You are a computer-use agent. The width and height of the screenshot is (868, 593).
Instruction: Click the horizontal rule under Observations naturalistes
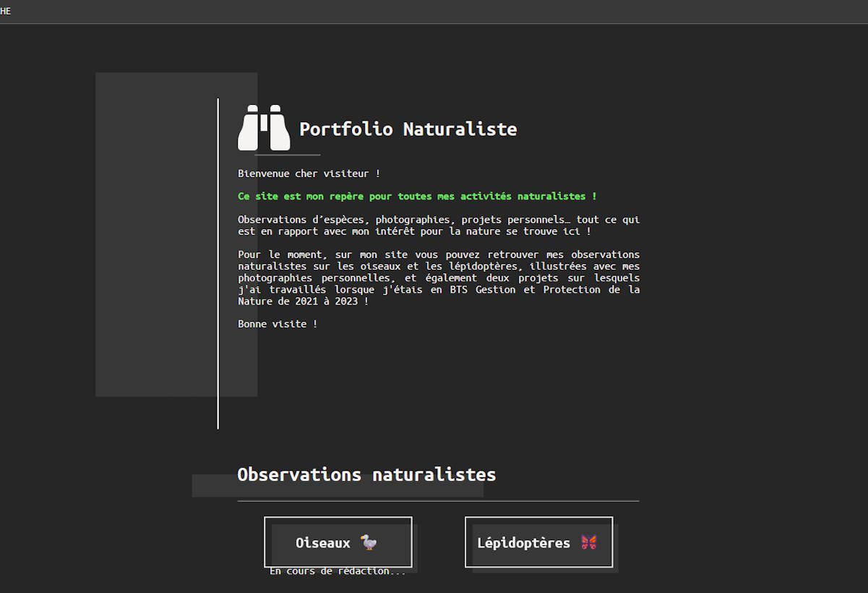tap(438, 499)
